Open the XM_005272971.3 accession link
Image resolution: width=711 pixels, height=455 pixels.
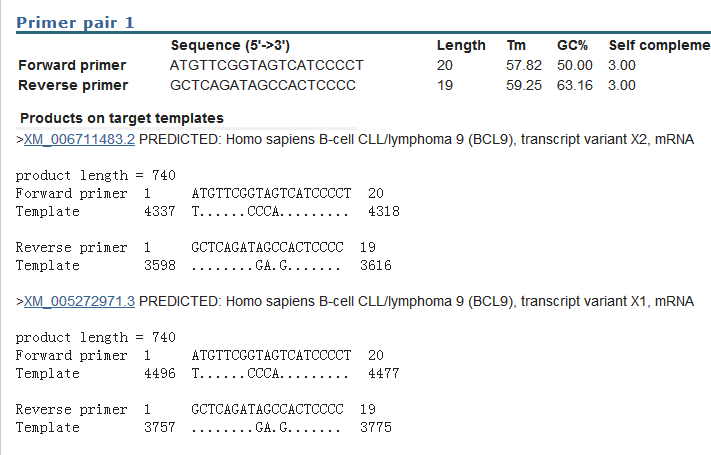[79, 301]
